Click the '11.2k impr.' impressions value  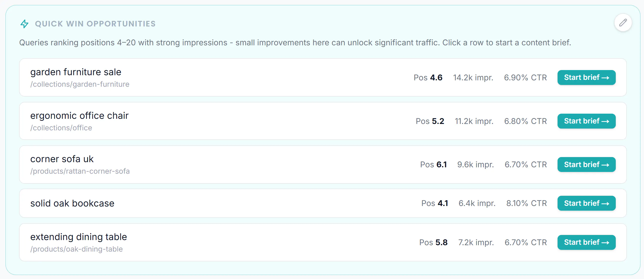point(474,121)
